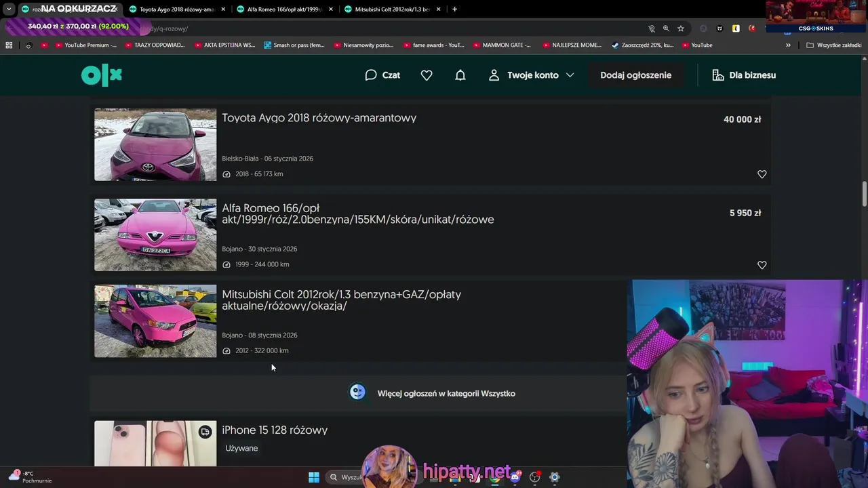The height and width of the screenshot is (488, 868).
Task: Open the fame awards - YouT... bookmark
Action: coord(433,45)
